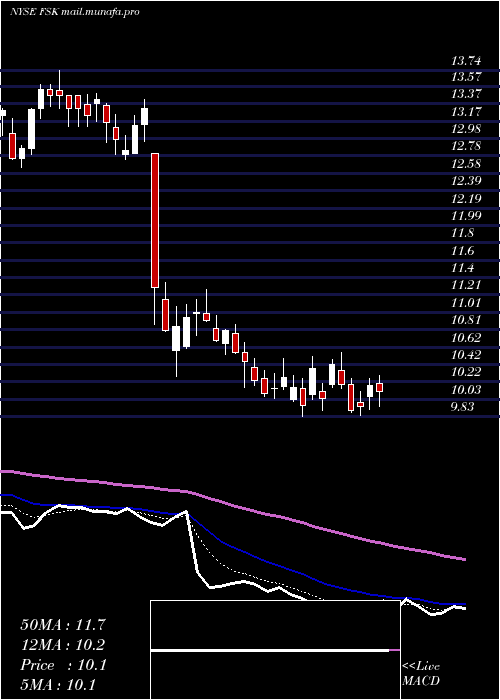
Task: Click the blue 12MA line
Action: coord(232,546)
